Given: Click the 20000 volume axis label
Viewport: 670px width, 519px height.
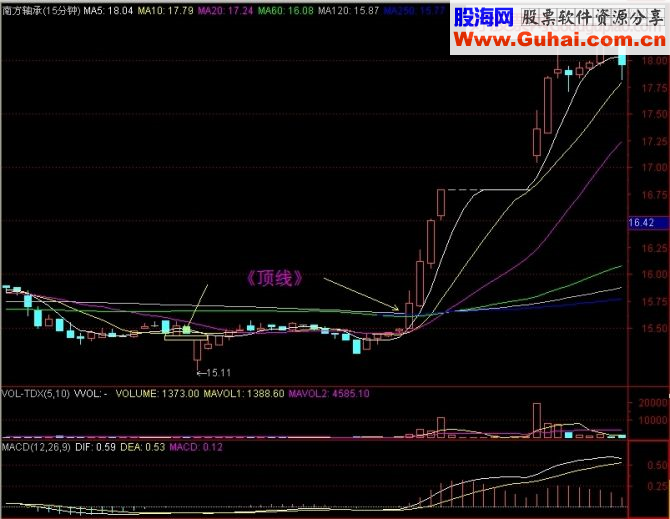Looking at the screenshot, I should coord(653,402).
